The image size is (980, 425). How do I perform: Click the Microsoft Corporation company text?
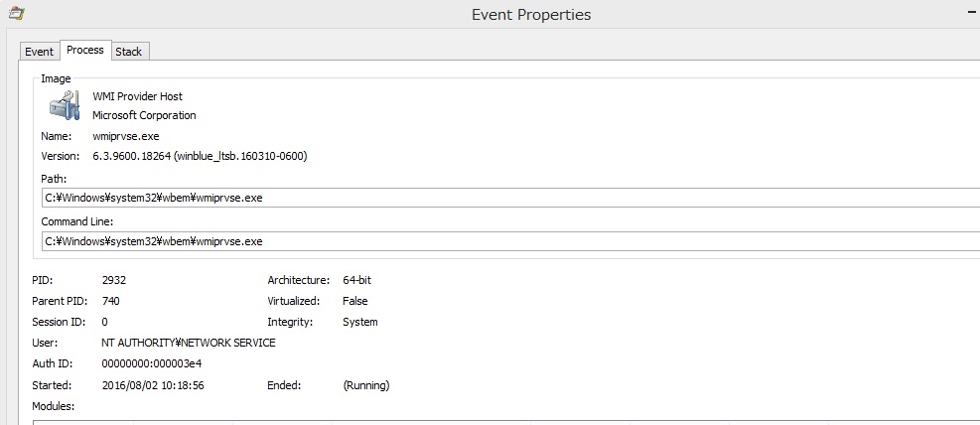144,115
